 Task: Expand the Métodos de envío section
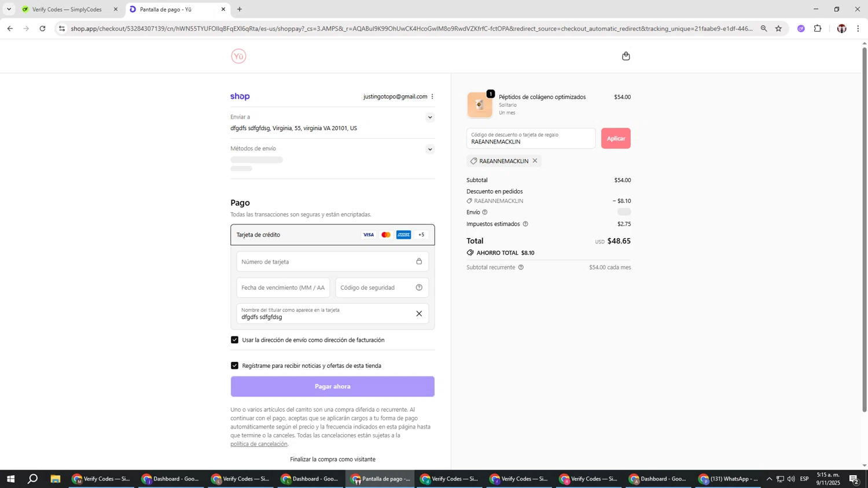(430, 149)
